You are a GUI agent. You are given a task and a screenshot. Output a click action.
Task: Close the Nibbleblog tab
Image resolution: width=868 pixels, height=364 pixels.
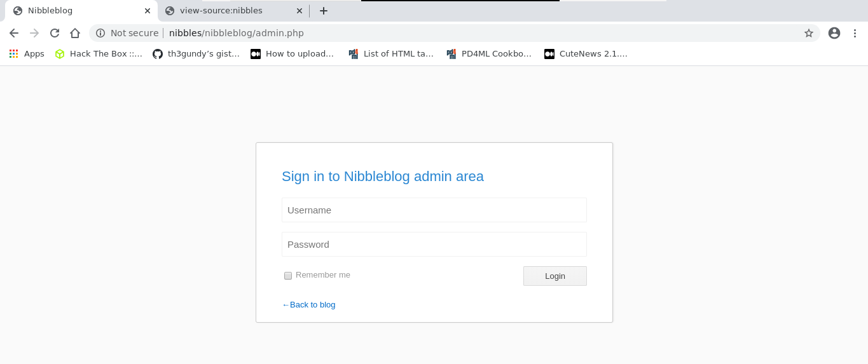click(x=148, y=11)
